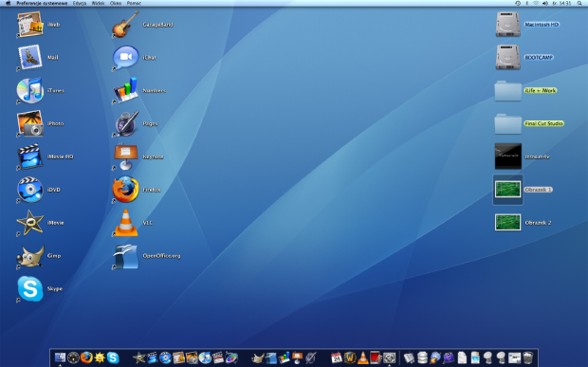Select the Final Cut Studio folder
Screen dimensions: 588x367
click(507, 123)
